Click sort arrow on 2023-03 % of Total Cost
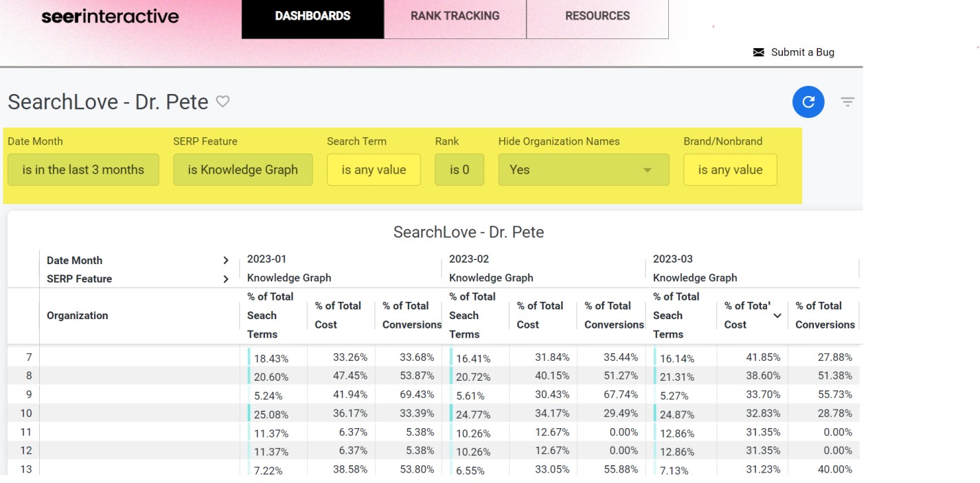The width and height of the screenshot is (980, 483). pos(777,316)
